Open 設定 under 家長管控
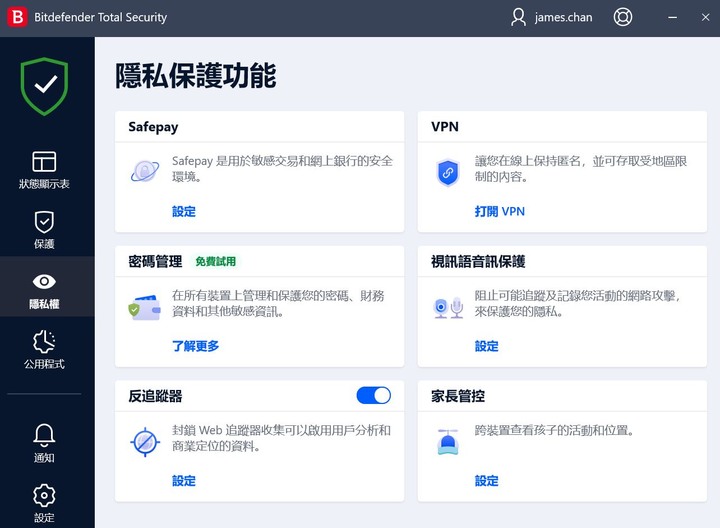Viewport: 720px width, 528px height. point(486,481)
